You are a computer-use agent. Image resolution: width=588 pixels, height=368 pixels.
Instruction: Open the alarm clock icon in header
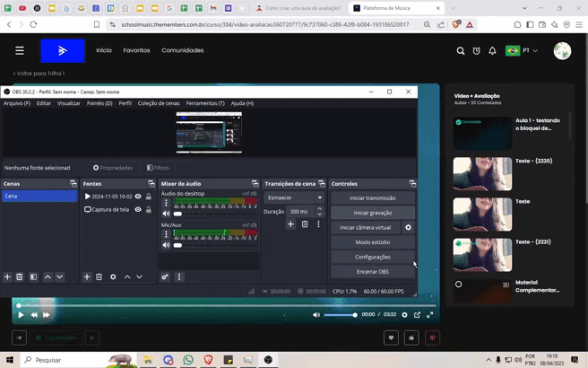coord(476,50)
